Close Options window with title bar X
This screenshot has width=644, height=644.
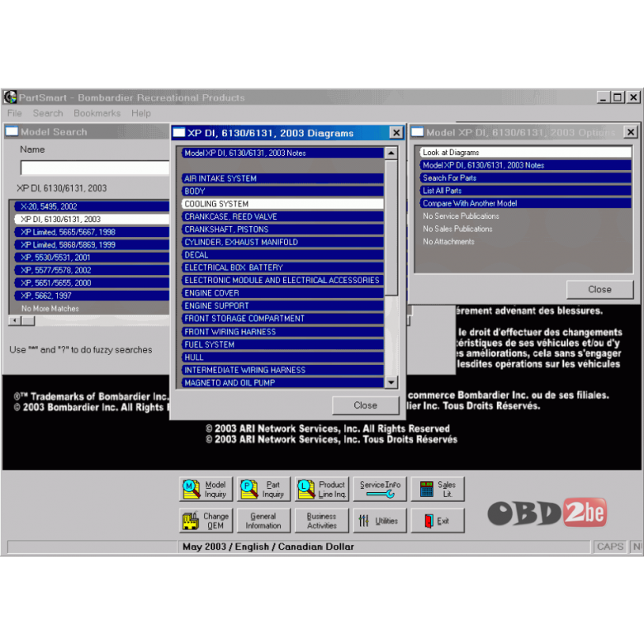631,132
